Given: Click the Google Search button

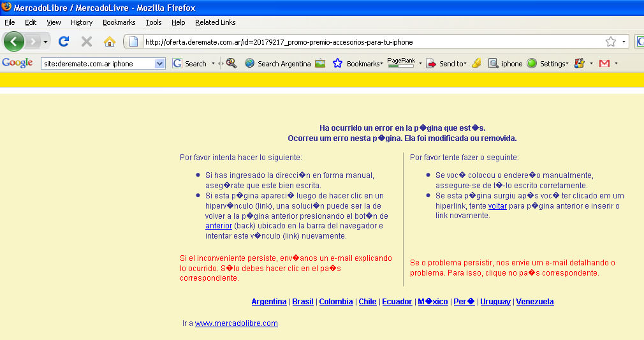Looking at the screenshot, I should 190,64.
